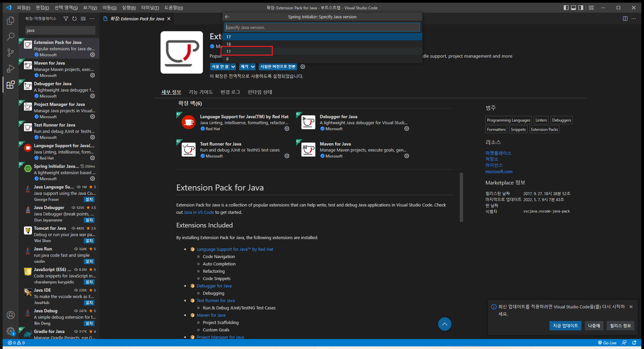Click the Extension Packs category tag
The image size is (644, 349).
(544, 130)
